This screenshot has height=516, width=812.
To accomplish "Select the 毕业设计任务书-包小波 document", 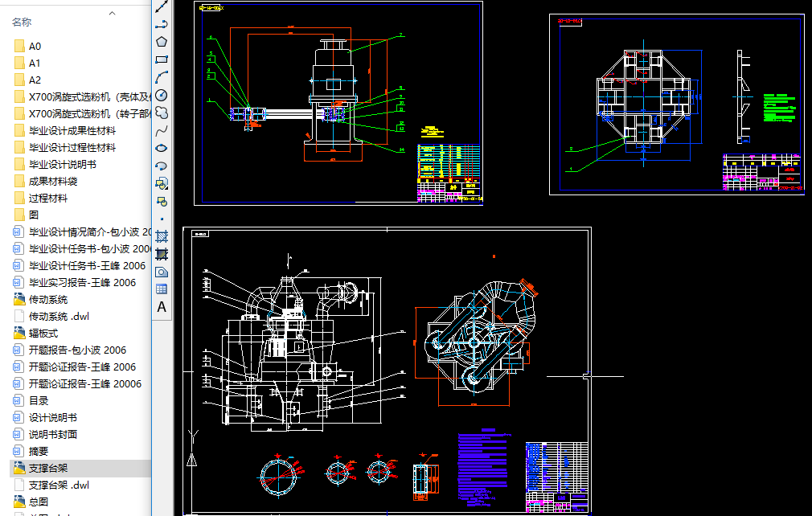I will [80, 249].
